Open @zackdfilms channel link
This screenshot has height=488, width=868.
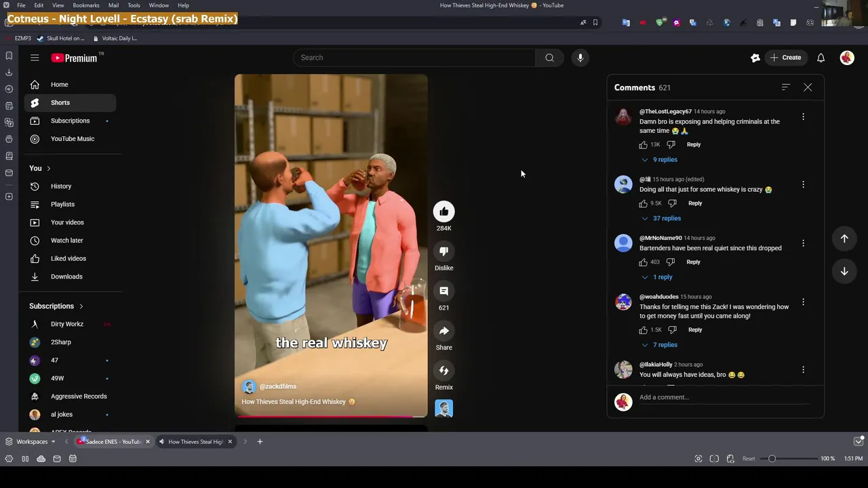pyautogui.click(x=278, y=386)
